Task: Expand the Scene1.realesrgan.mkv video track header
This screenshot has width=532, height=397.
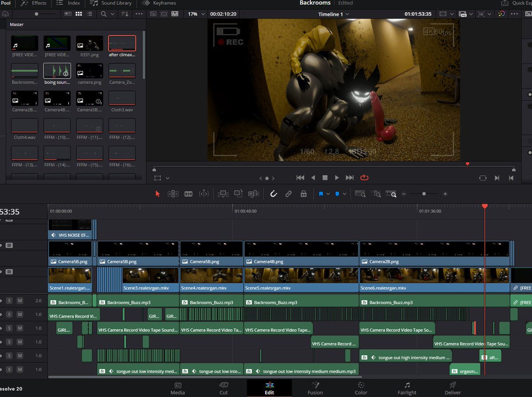Action: [1, 271]
